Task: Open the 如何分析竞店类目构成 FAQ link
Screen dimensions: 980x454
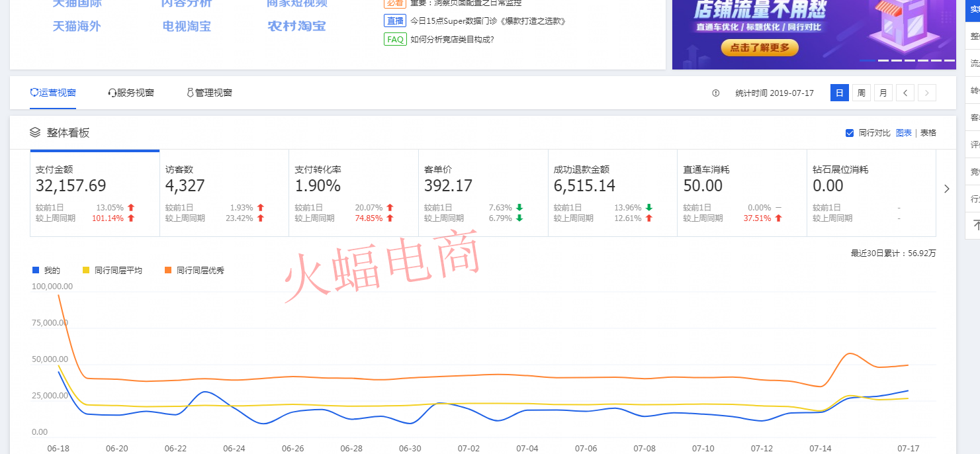Action: coord(452,39)
